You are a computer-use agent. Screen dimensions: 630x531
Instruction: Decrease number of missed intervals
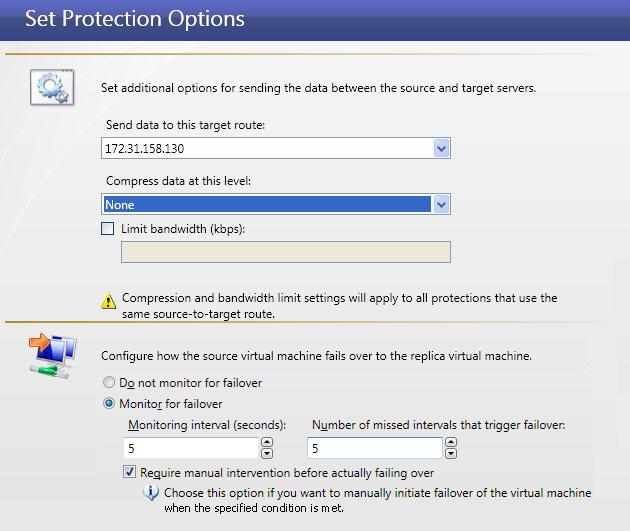point(451,453)
